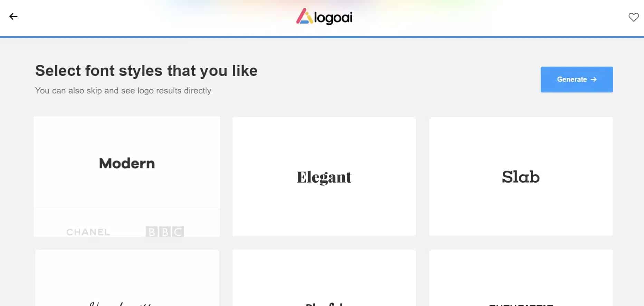Select the Elegant font style card
Screen dimensions: 644x306
[x=324, y=177]
